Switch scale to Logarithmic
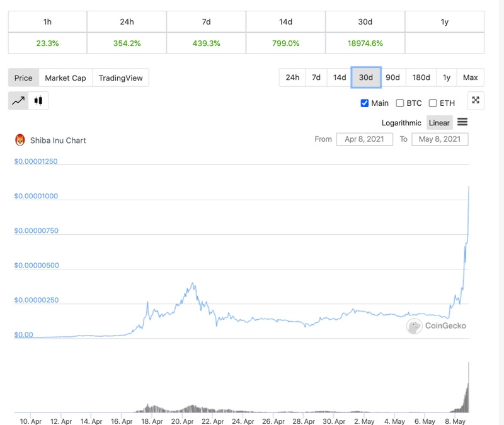This screenshot has height=425, width=504. coord(401,123)
